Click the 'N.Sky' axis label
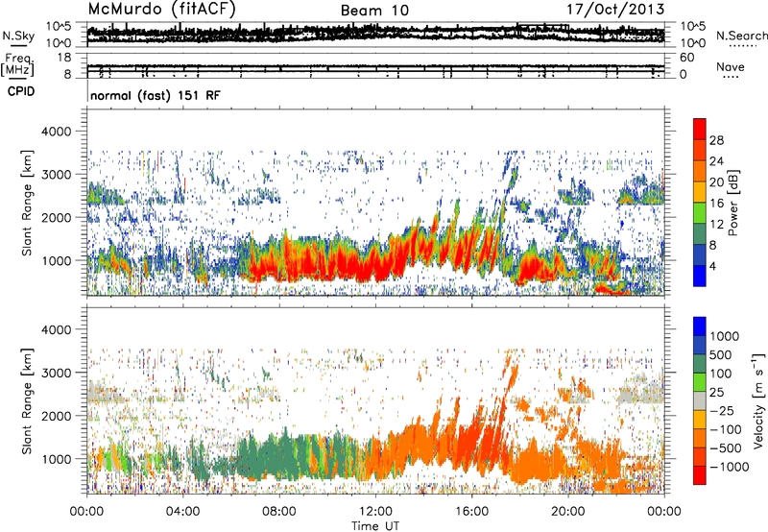This screenshot has width=768, height=532. [18, 36]
